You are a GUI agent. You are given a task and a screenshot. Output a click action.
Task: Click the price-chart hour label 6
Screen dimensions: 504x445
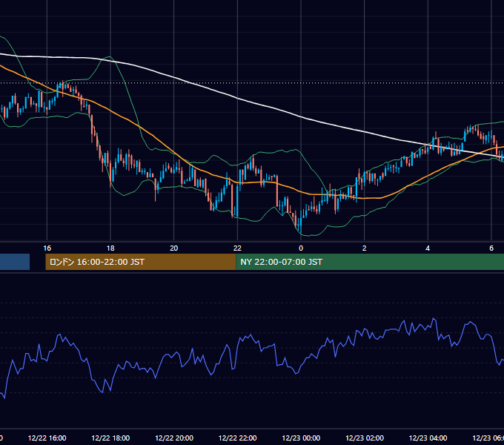[x=491, y=248]
